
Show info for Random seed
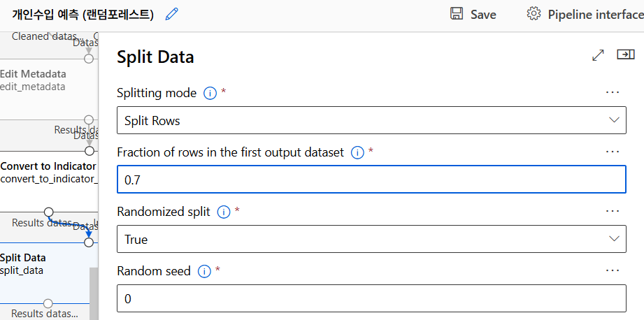click(204, 271)
